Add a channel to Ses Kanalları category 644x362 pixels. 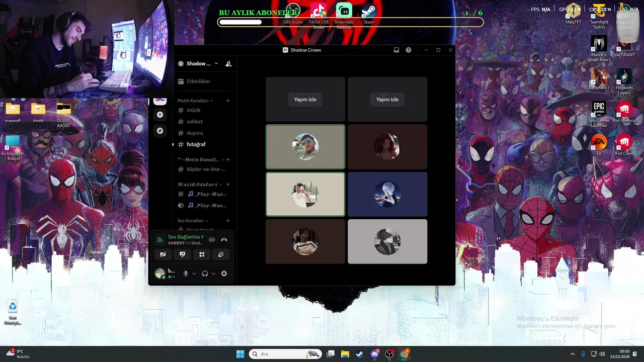tap(228, 221)
